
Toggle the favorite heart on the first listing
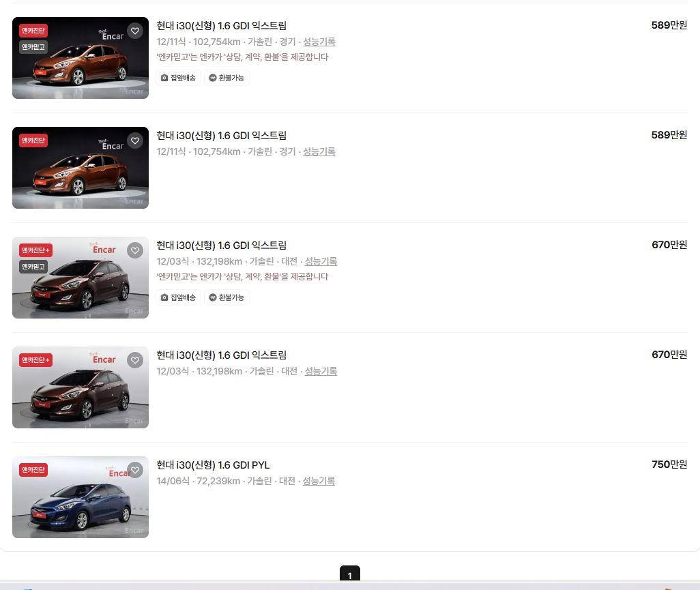click(135, 31)
